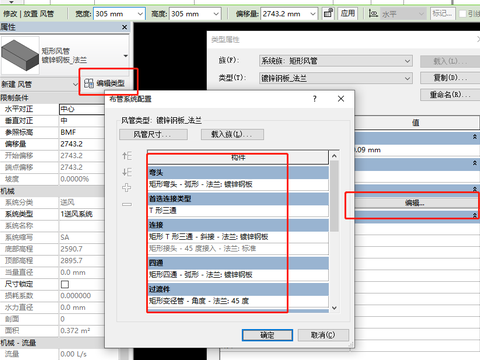Confirm with the 确定 button
This screenshot has height=360, width=480.
coord(267,335)
